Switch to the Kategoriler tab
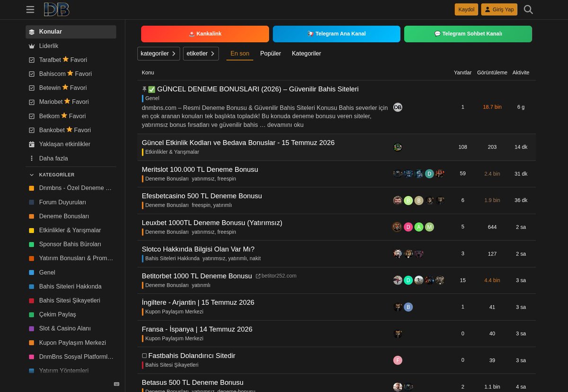 click(306, 53)
